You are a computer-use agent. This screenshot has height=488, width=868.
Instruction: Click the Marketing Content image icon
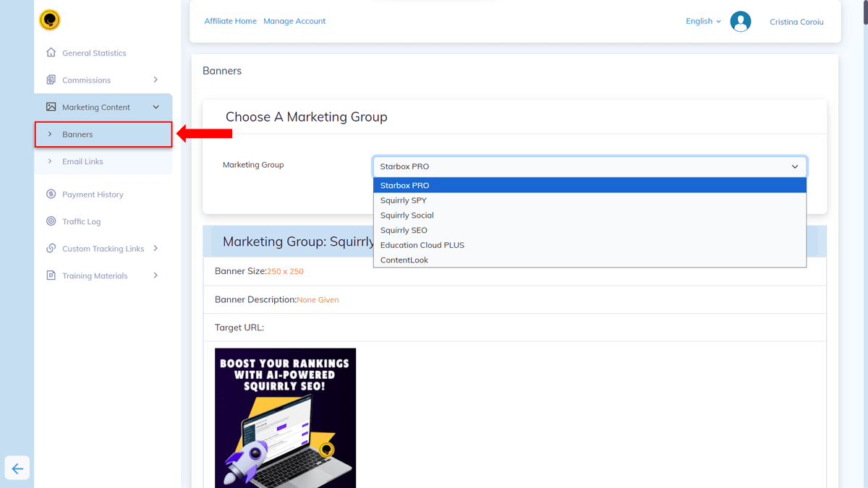pos(51,107)
